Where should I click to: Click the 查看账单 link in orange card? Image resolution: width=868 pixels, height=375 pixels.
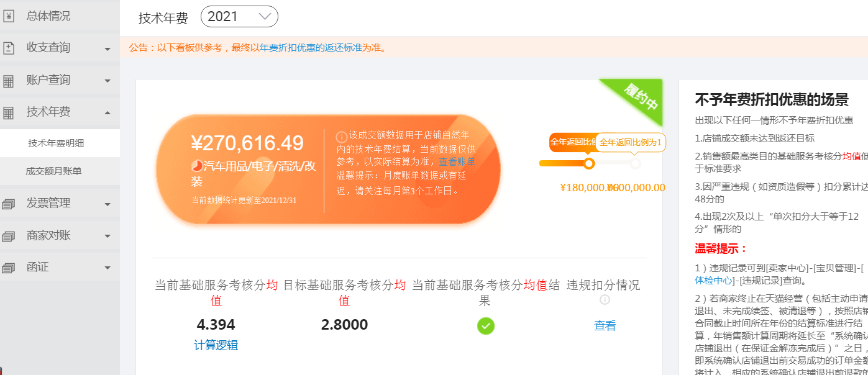[457, 161]
